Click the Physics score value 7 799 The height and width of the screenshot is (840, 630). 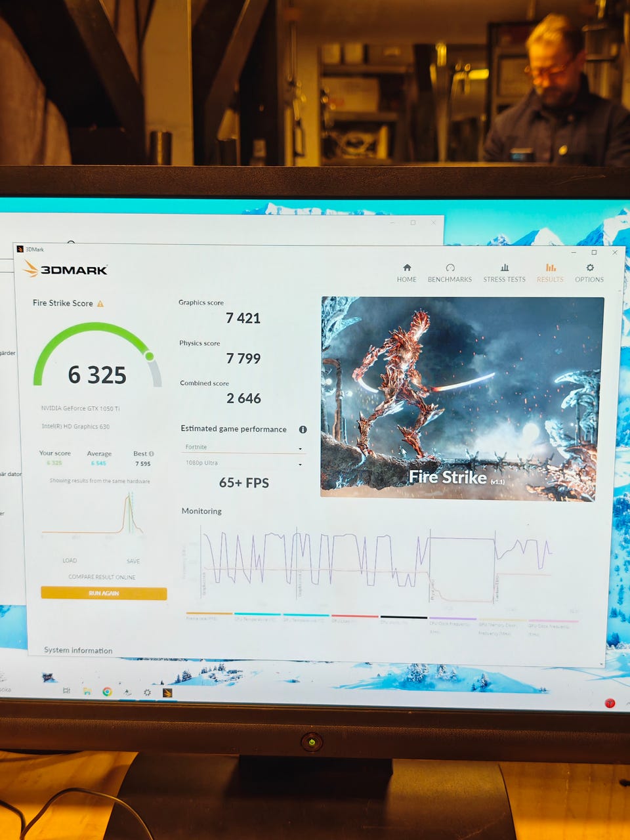pos(243,358)
